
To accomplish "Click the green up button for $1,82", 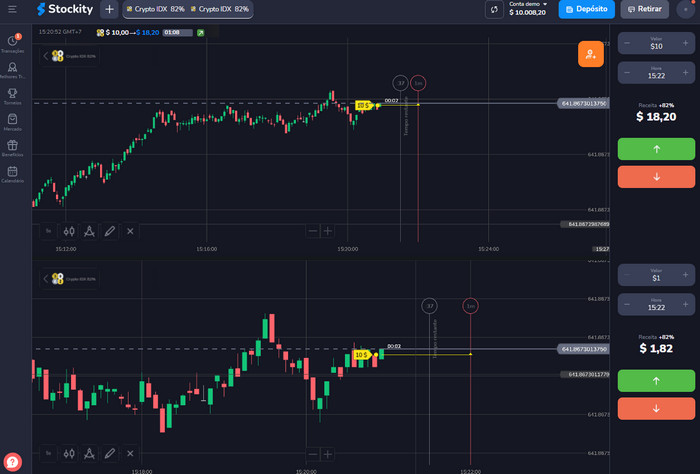I will [656, 381].
